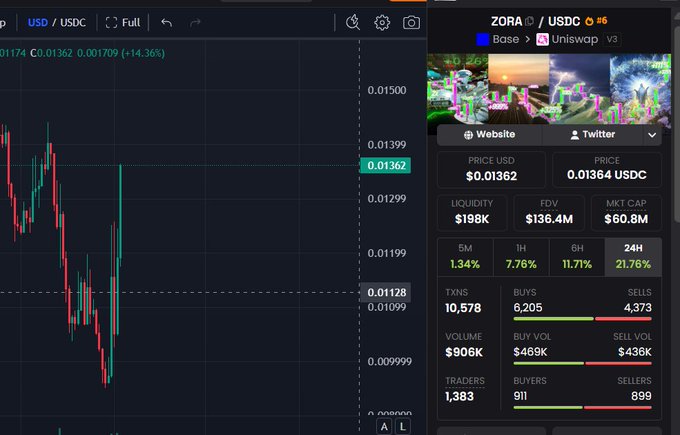Toggle auto scale button A
Image resolution: width=680 pixels, height=435 pixels.
click(x=384, y=427)
